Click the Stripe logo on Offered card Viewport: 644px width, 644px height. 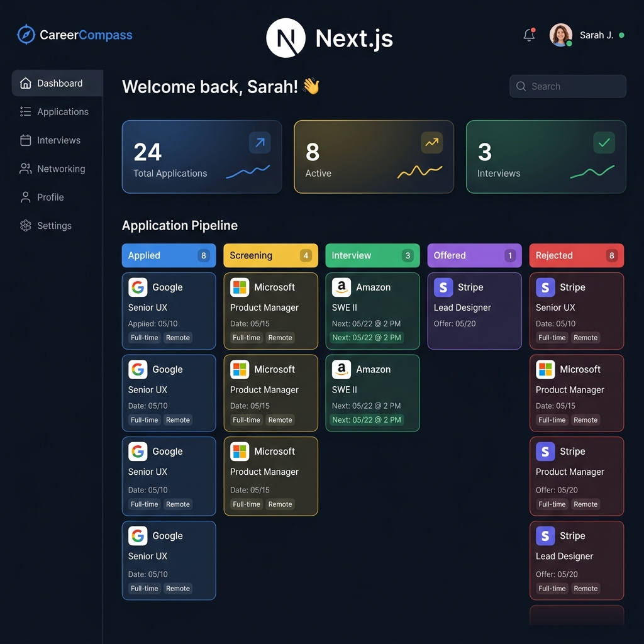[443, 287]
